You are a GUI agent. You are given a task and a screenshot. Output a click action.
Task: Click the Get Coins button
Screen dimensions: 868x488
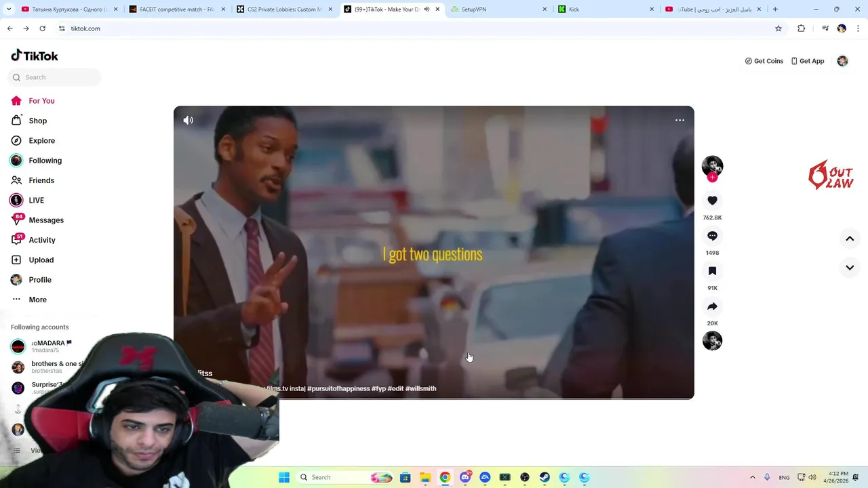point(764,61)
